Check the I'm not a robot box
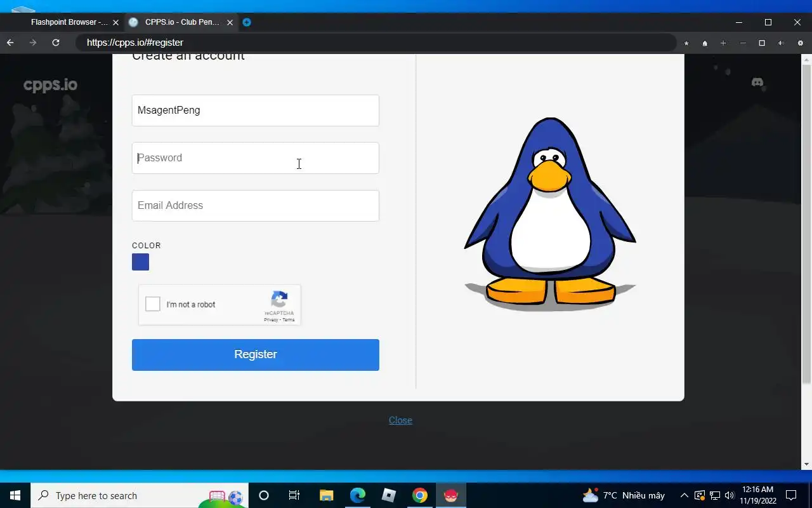 [x=153, y=304]
